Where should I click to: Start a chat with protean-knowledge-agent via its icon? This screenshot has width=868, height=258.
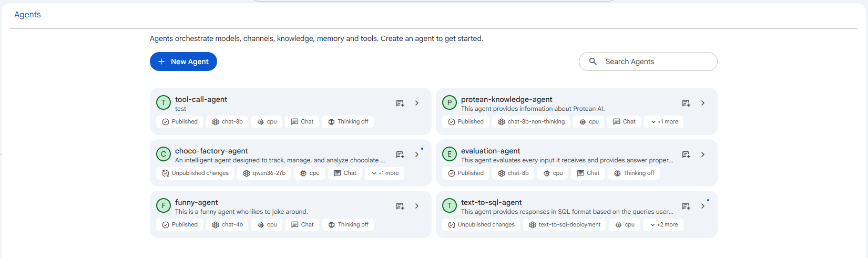coord(686,104)
